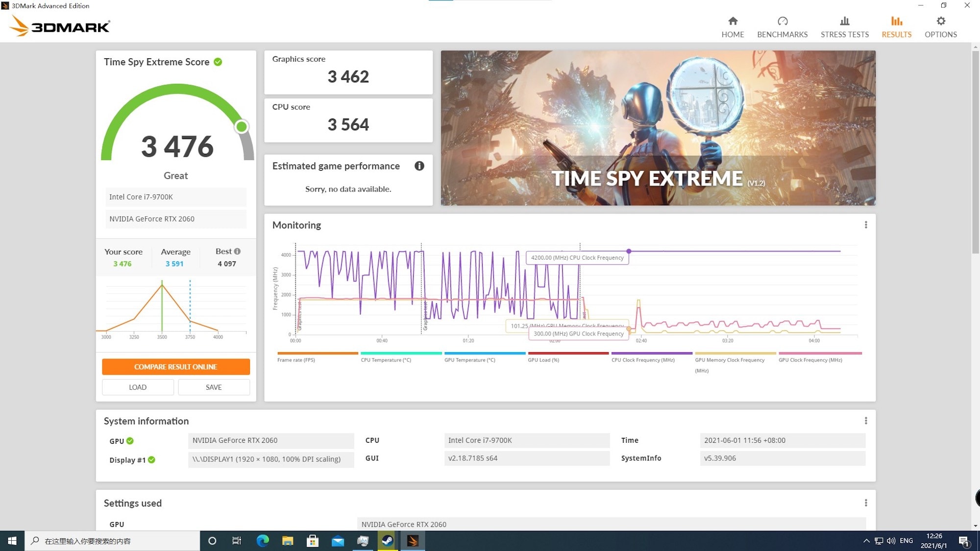Screen dimensions: 980x551
Task: Click the SystemInfo v5.39.906 field
Action: pyautogui.click(x=783, y=458)
